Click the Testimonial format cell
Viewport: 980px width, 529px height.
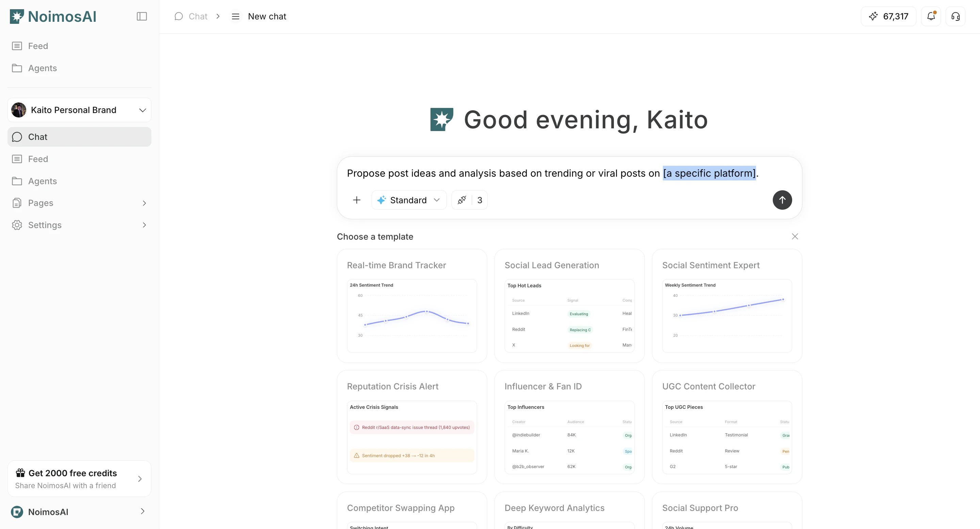[x=736, y=435]
